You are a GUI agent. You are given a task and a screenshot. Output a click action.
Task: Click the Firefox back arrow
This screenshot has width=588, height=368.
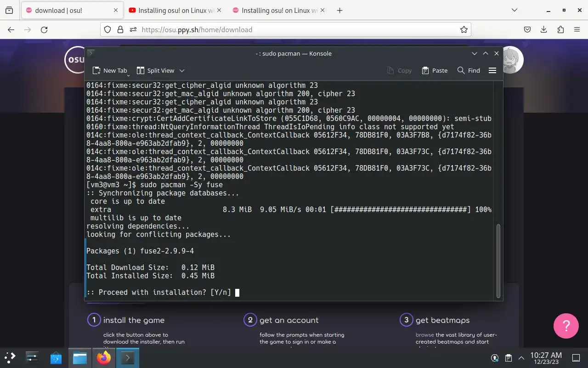pos(11,29)
